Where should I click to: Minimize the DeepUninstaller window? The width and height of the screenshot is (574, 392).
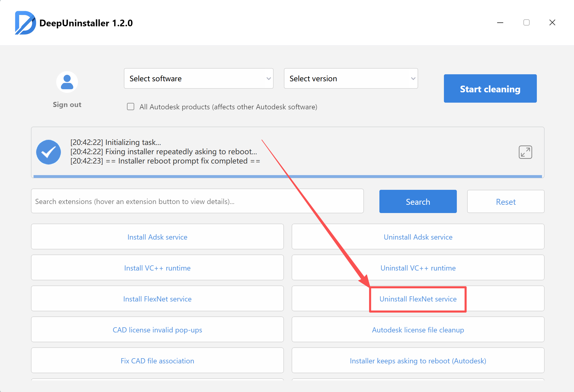pyautogui.click(x=500, y=23)
